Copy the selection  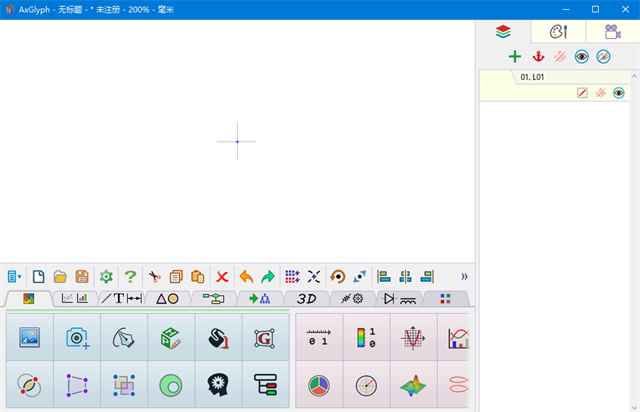(176, 276)
